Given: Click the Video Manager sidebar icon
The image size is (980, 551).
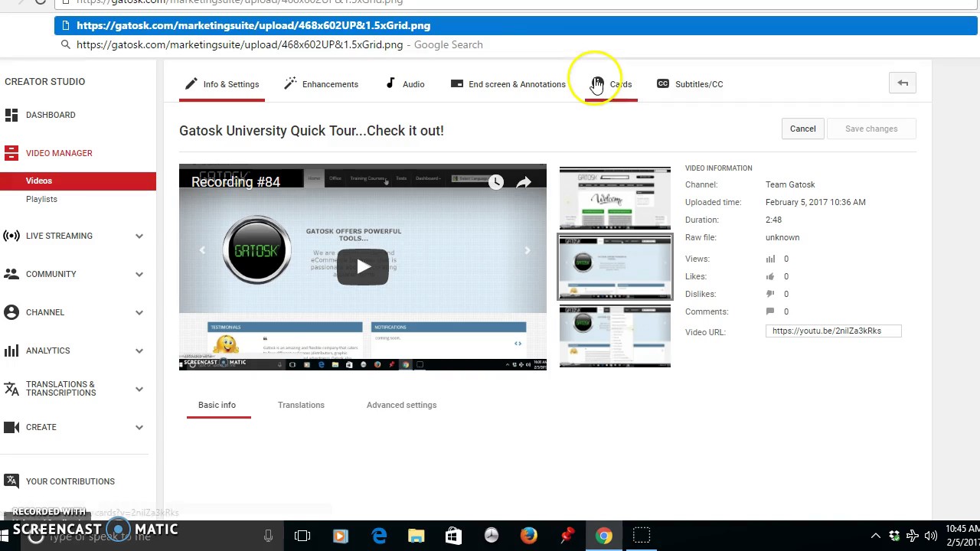Looking at the screenshot, I should click(x=11, y=153).
